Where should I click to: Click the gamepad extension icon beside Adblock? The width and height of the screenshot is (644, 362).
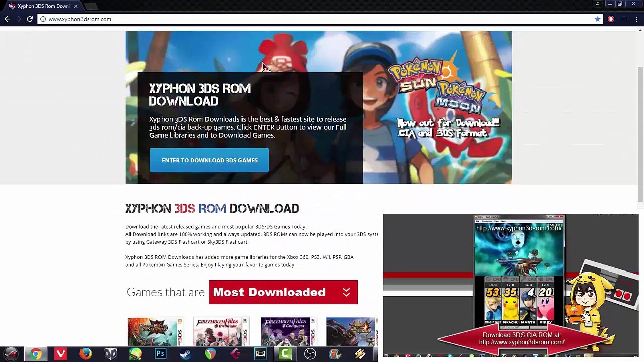point(624,19)
